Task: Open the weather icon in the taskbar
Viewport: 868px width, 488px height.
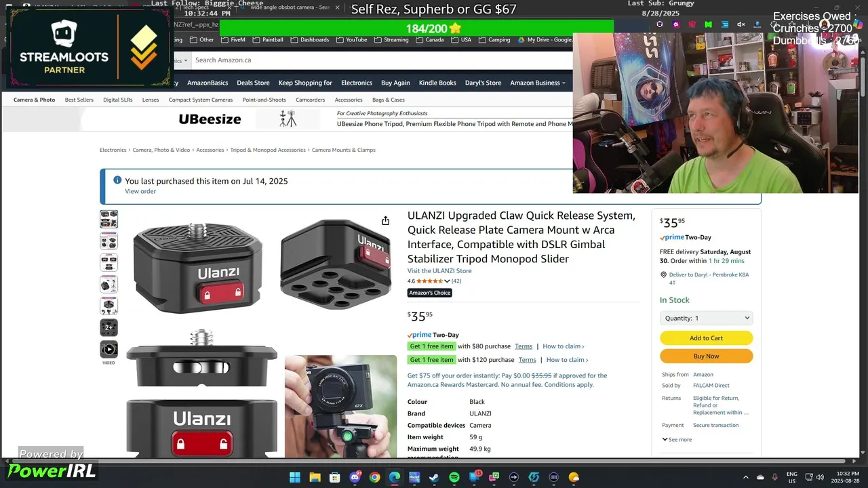Action: click(574, 477)
